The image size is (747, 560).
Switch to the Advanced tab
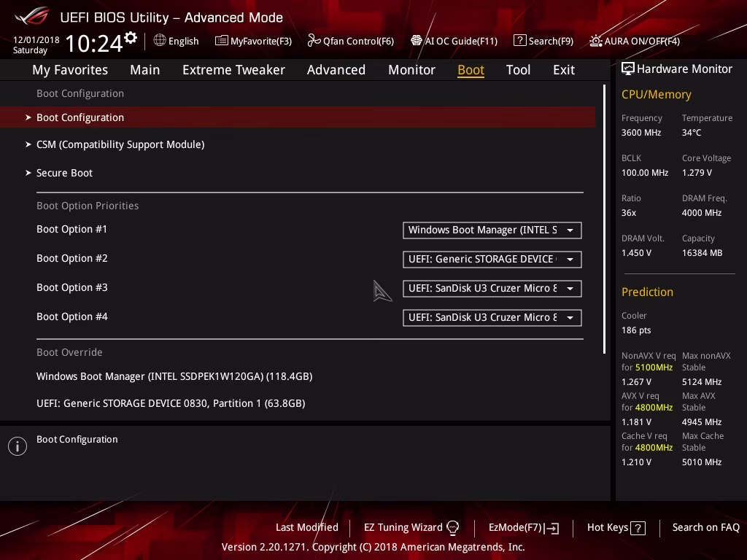[x=336, y=70]
